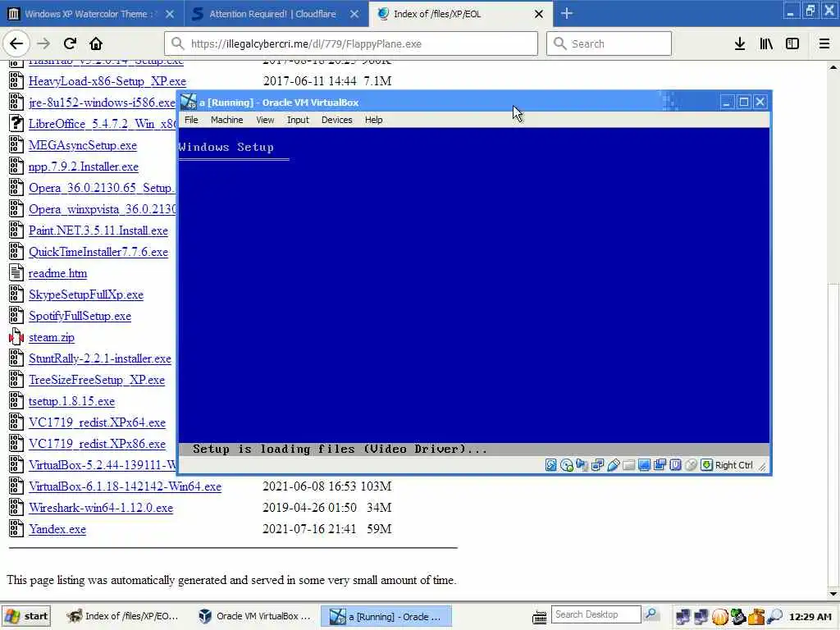Switch to Index of /files/XP/EOL taskbar button
Screen dimensions: 840x630
tap(123, 616)
